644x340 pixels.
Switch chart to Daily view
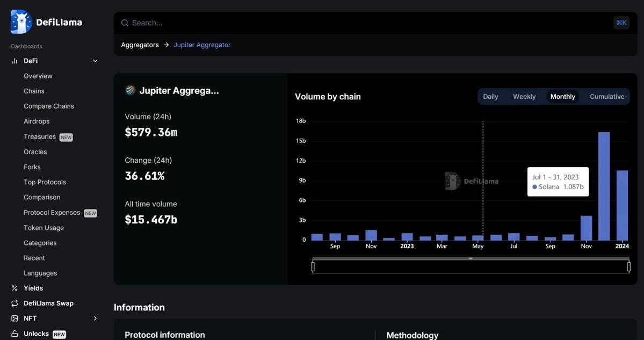[490, 97]
